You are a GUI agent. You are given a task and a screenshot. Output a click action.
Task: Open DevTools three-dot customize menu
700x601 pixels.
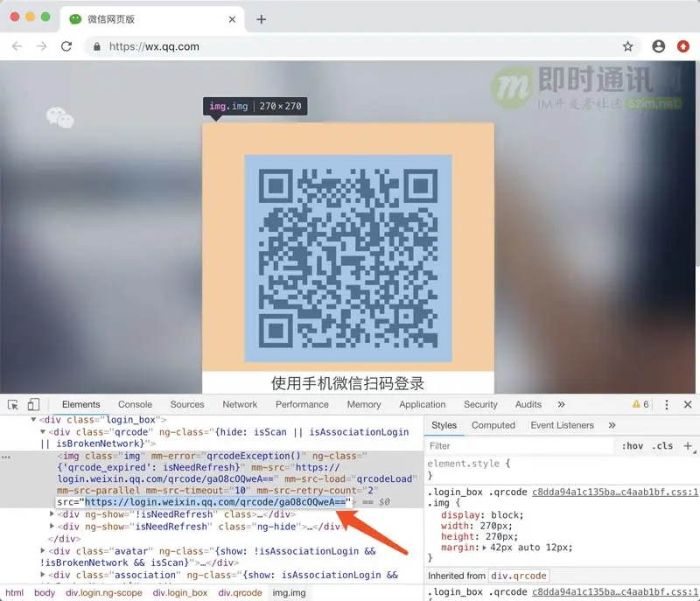click(x=667, y=405)
